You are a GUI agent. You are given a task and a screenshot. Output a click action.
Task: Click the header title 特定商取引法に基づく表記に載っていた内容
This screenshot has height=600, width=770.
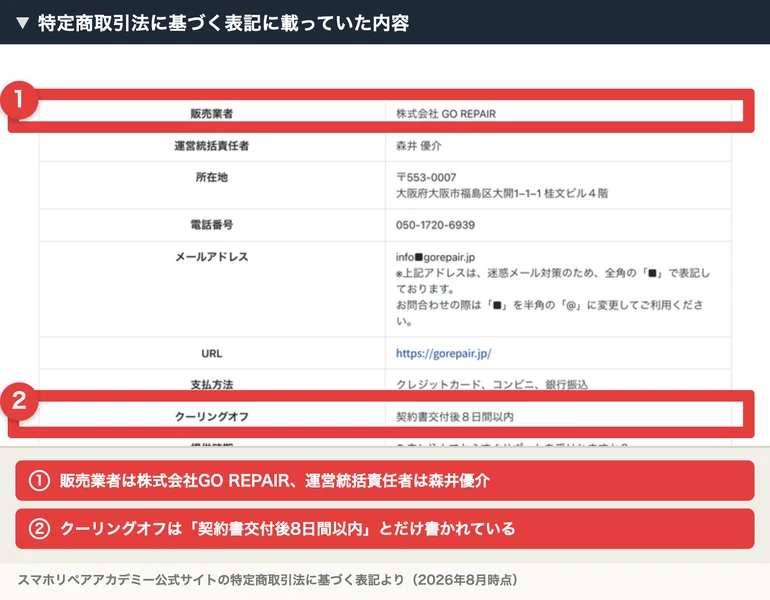coord(223,23)
